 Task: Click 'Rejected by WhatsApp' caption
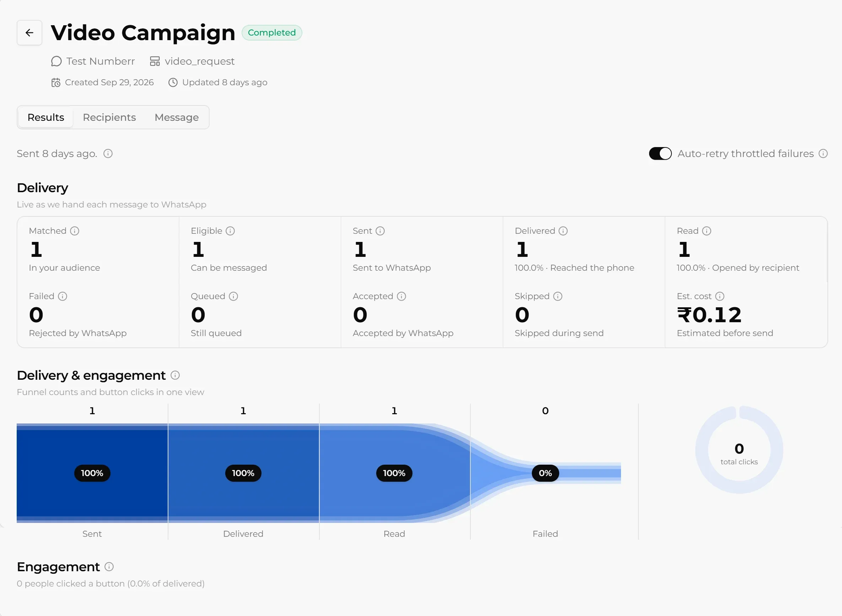click(78, 333)
